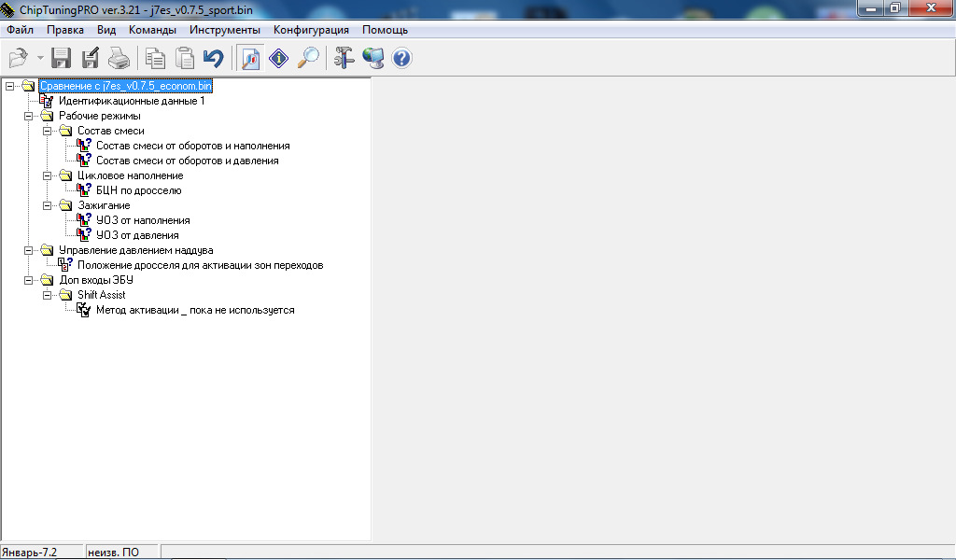Click the magnifier search icon
Viewport: 956px width, 560px height.
point(308,58)
